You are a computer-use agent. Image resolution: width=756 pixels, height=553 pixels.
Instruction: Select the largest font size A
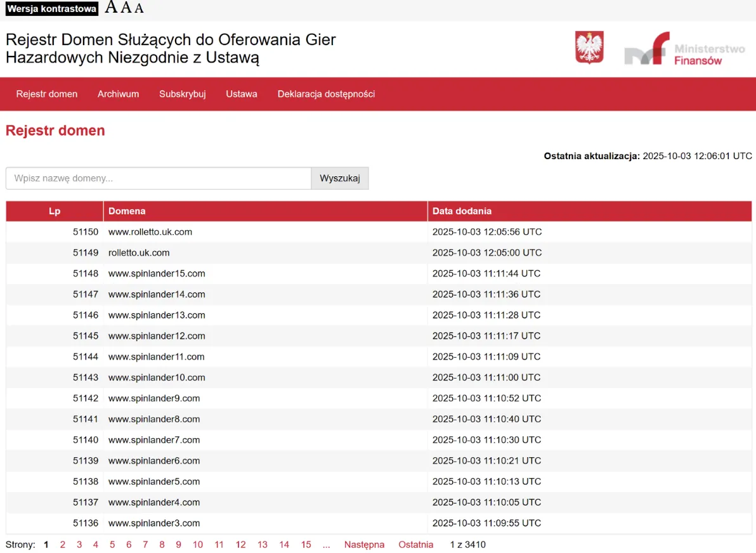point(111,8)
